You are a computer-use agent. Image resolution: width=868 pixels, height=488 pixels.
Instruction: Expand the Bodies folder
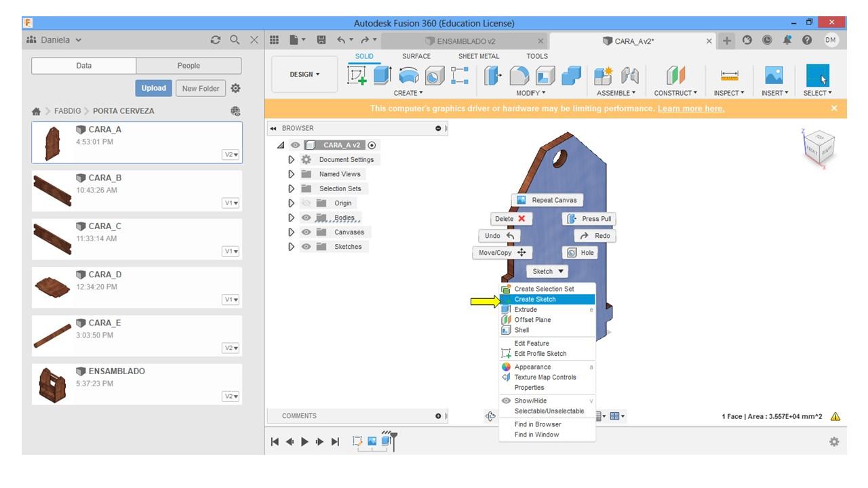(292, 218)
